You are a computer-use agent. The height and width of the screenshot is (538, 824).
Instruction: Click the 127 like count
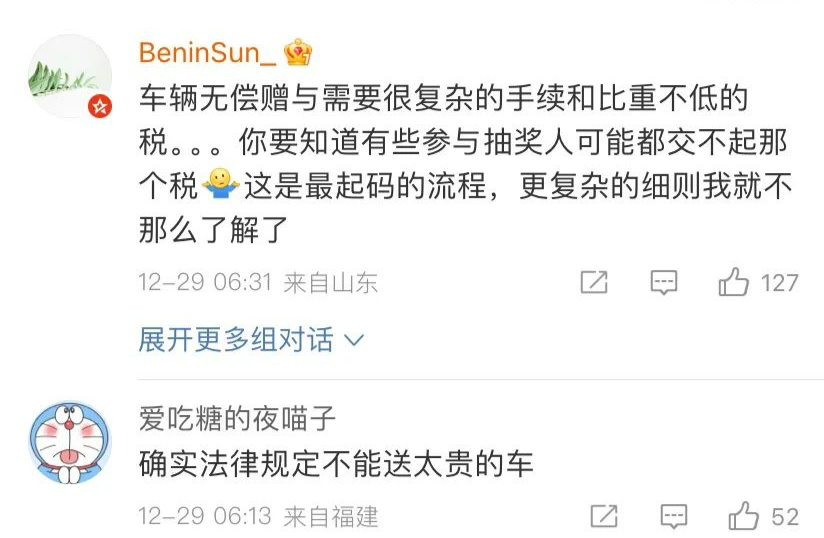(x=779, y=283)
